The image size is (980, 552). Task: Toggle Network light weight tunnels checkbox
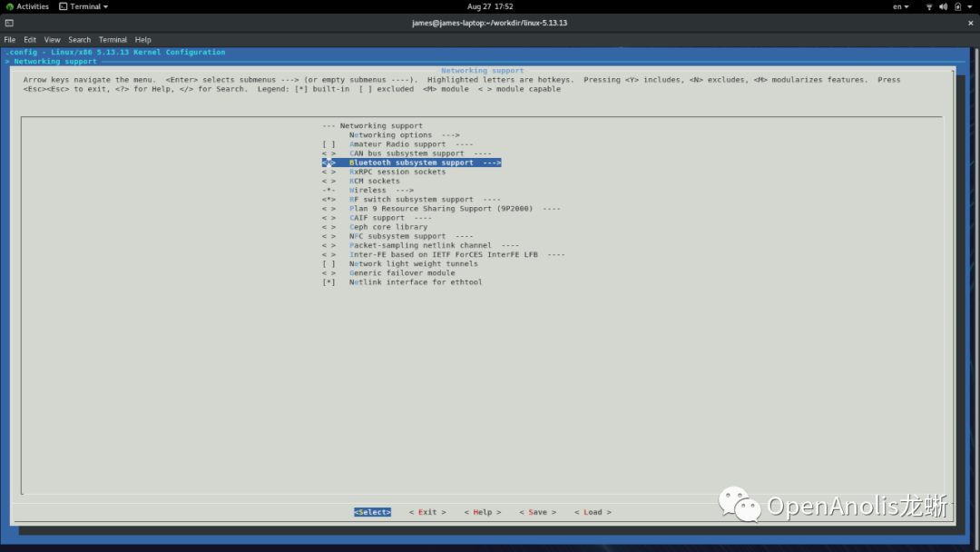pyautogui.click(x=328, y=264)
